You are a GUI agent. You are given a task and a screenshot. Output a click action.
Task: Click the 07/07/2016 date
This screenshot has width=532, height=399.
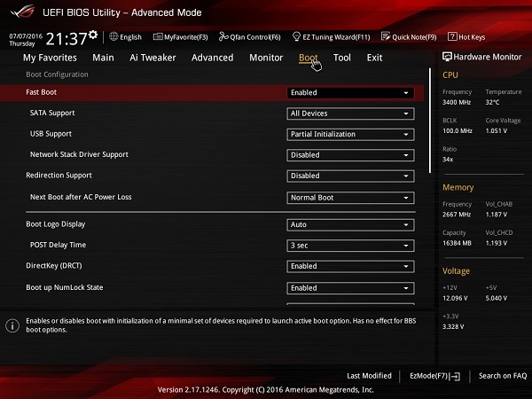26,36
